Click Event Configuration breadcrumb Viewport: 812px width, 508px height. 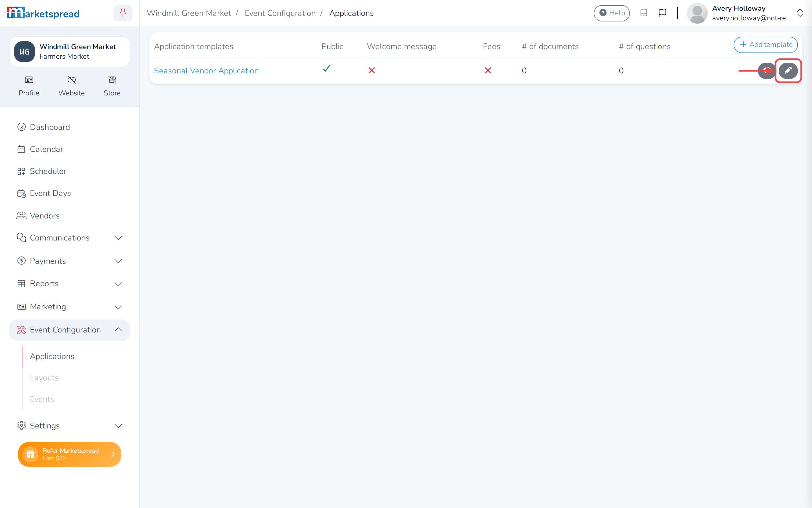coord(280,13)
